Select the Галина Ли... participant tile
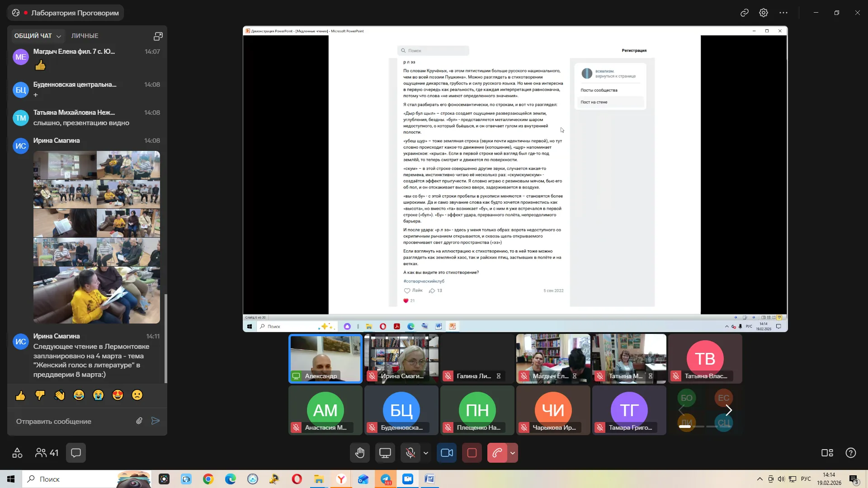 click(477, 359)
